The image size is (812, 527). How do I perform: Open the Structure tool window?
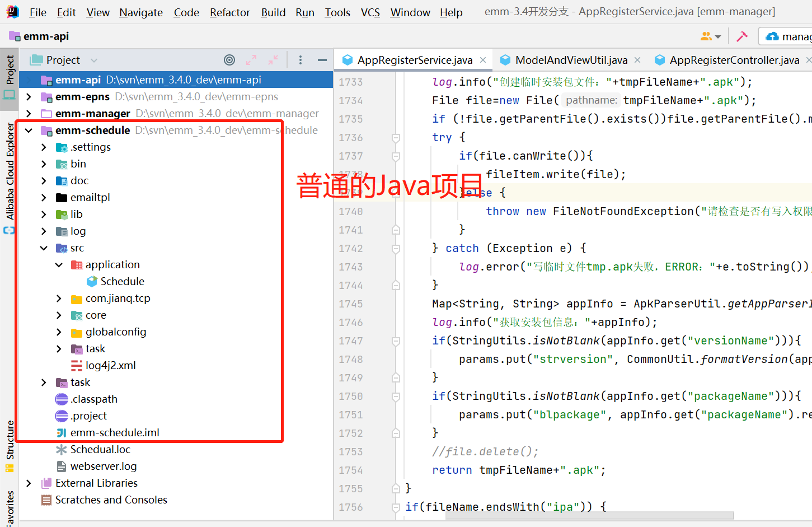(x=10, y=446)
